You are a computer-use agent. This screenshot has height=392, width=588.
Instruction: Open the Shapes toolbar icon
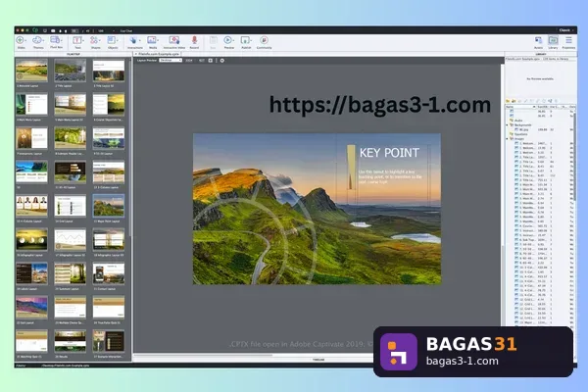94,40
